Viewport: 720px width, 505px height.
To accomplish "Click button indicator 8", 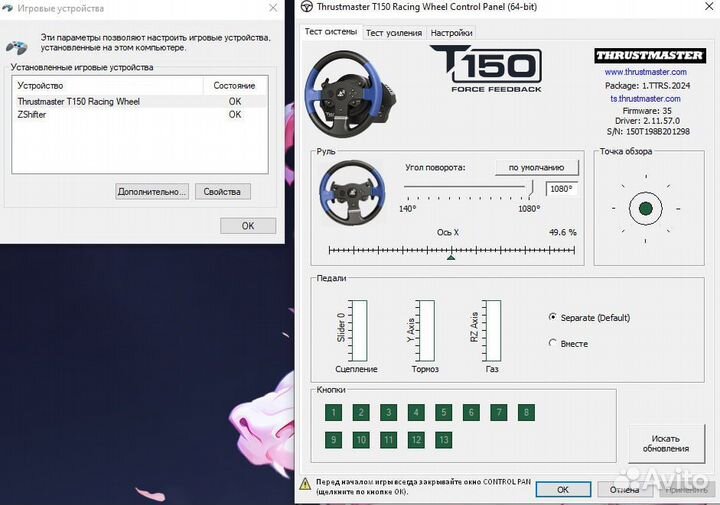I will click(526, 412).
